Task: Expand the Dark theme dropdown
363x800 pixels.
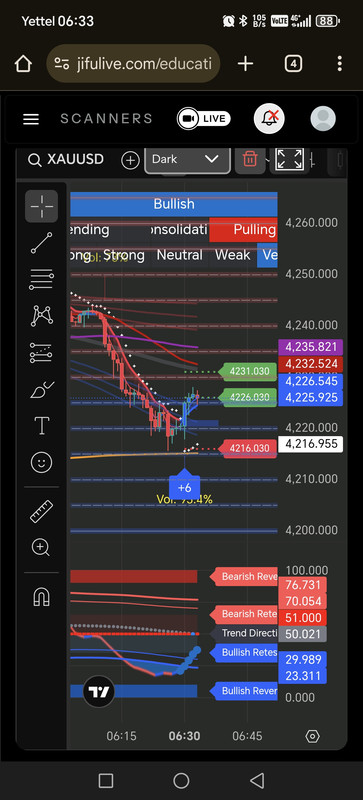Action: 187,159
